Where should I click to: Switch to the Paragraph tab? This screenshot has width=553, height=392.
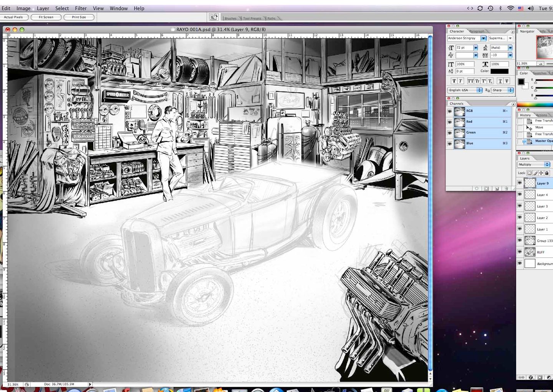coord(477,31)
